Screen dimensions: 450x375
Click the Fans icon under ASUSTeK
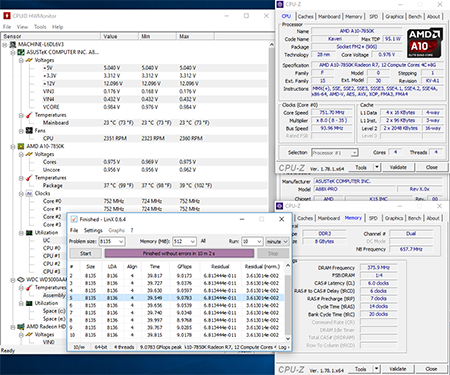tap(29, 131)
